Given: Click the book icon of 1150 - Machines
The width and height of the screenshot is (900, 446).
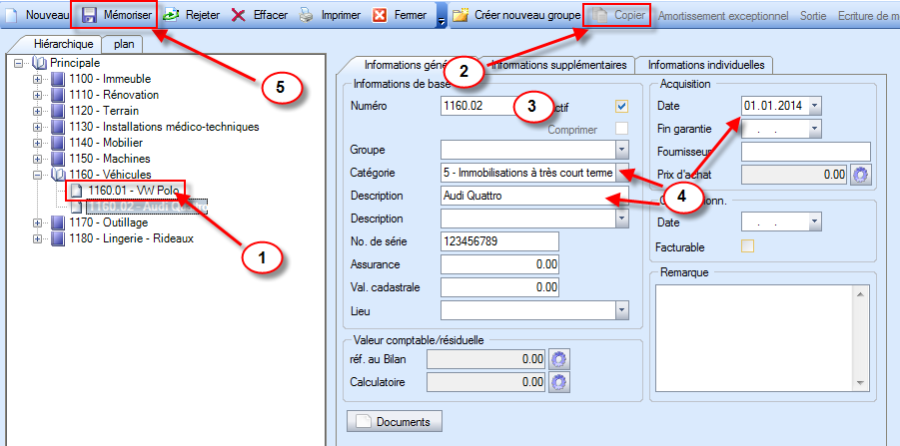Looking at the screenshot, I should point(59,158).
